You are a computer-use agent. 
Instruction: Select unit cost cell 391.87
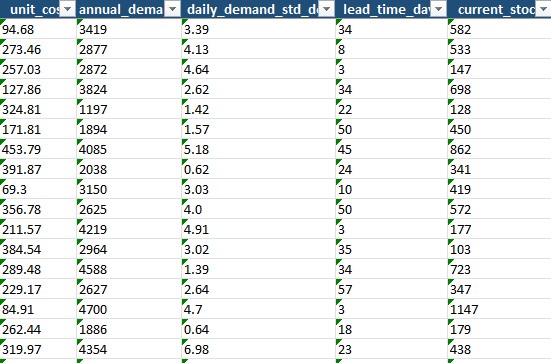point(38,169)
